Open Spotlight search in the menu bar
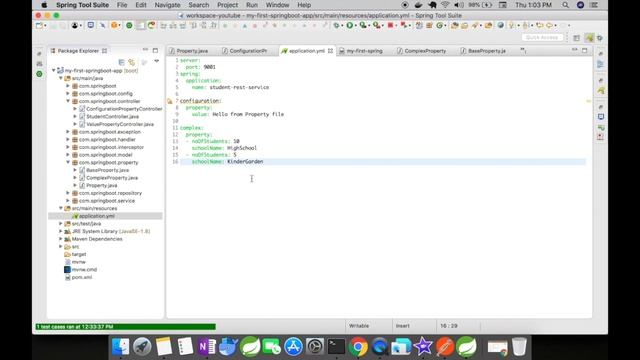Viewport: 640px width, 360px height. click(x=565, y=5)
